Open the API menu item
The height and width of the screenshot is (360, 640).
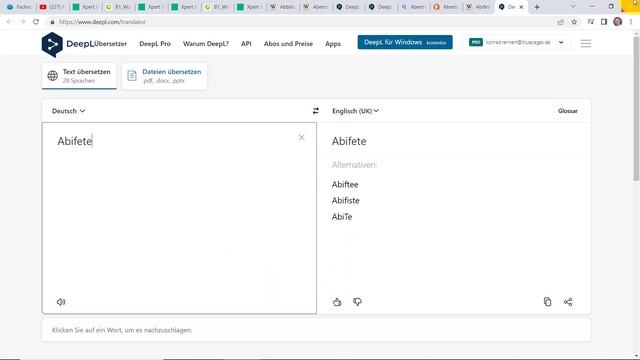coord(246,44)
